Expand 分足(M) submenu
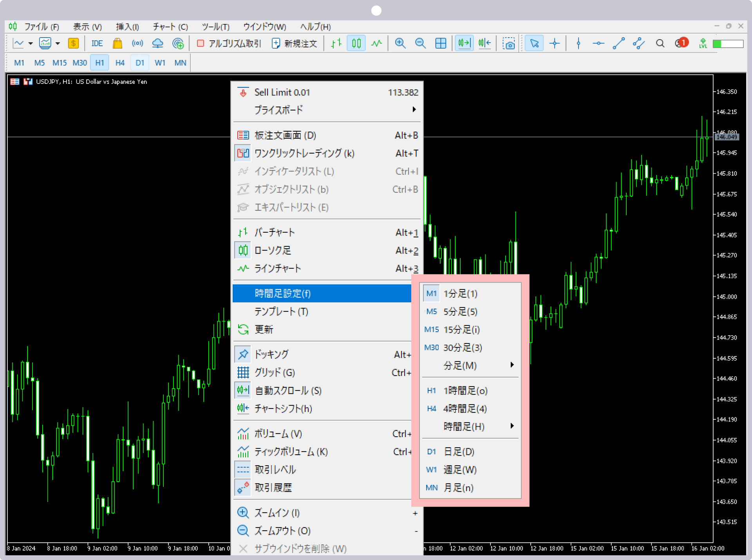Screen dimensions: 752x560 (x=470, y=366)
